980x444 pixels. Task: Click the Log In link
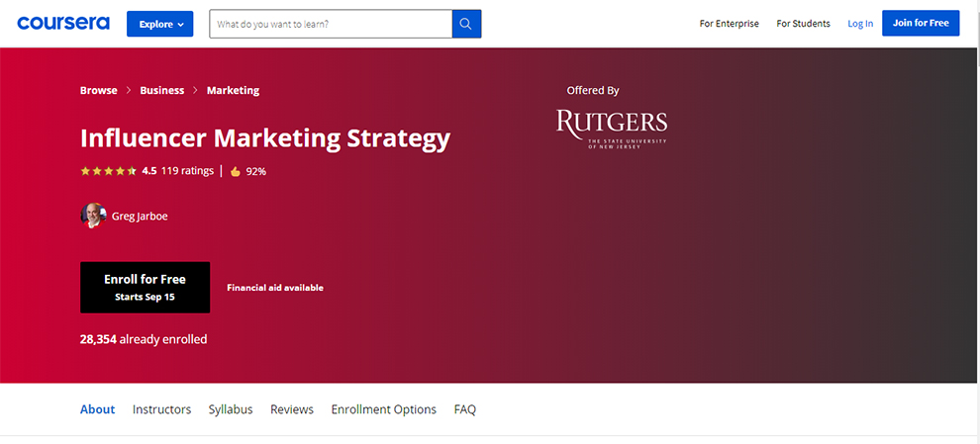point(860,24)
